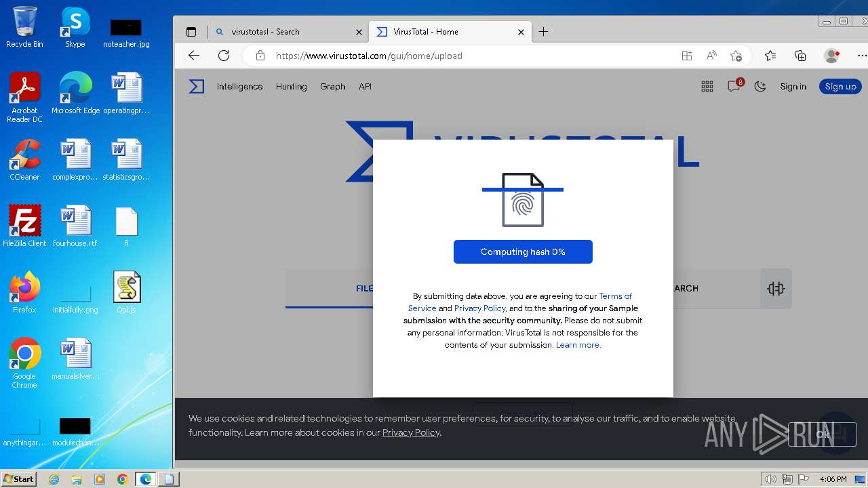Click the Learn more link
This screenshot has height=488, width=868.
pyautogui.click(x=578, y=345)
